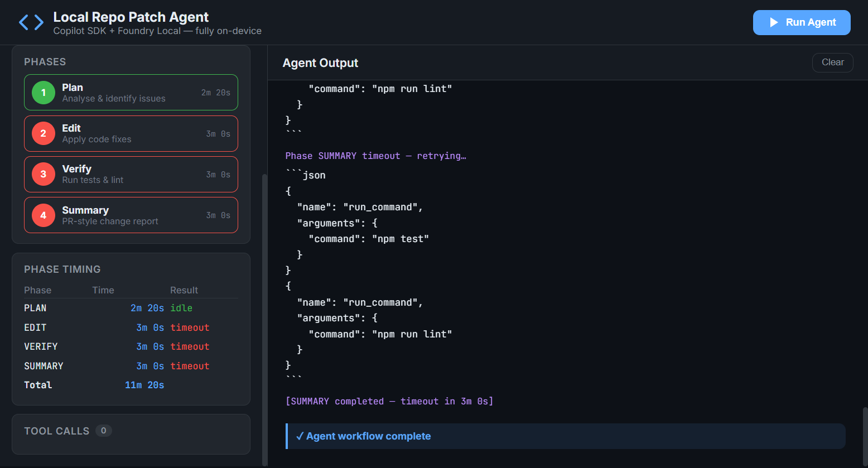Click the Agent workflow complete checkmark
Screen dimensions: 868x468
(x=300, y=436)
